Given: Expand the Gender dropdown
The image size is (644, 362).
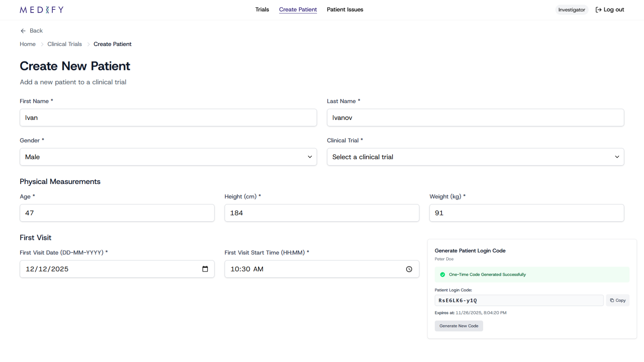Looking at the screenshot, I should 168,157.
